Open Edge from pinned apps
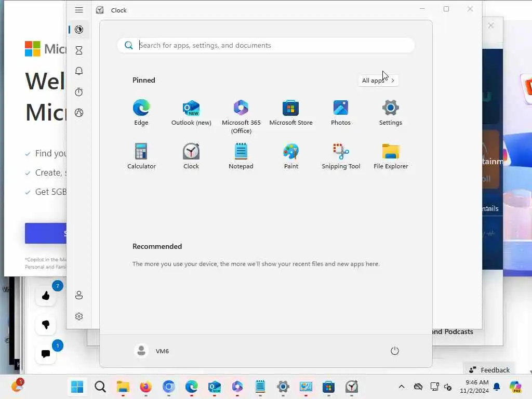This screenshot has width=532, height=399. [141, 113]
